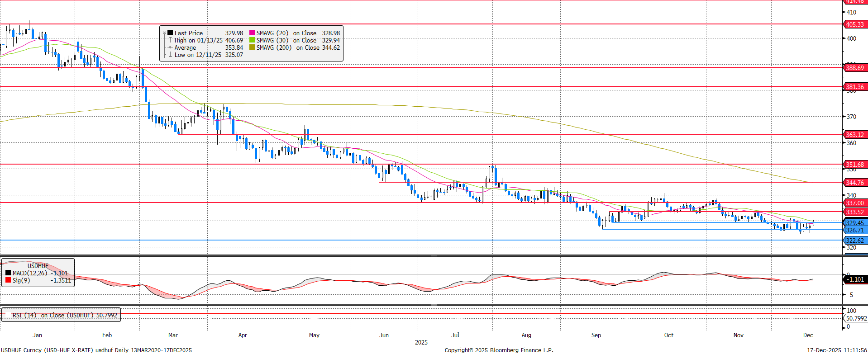Image resolution: width=868 pixels, height=354 pixels.
Task: Click the 50.7992 RSI axis value label
Action: 856,318
